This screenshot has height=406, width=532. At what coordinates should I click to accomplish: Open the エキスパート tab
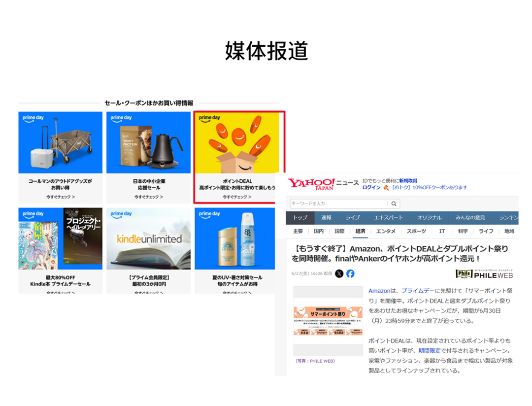point(389,218)
